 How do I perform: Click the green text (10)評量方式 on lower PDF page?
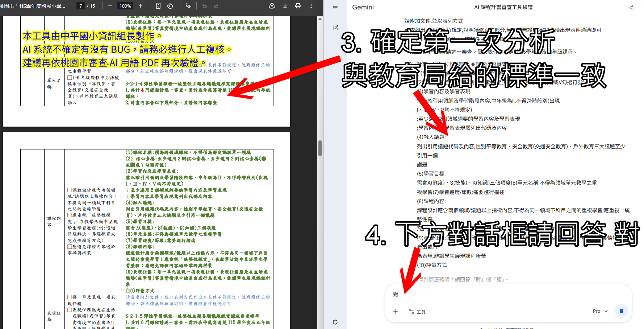[140, 291]
